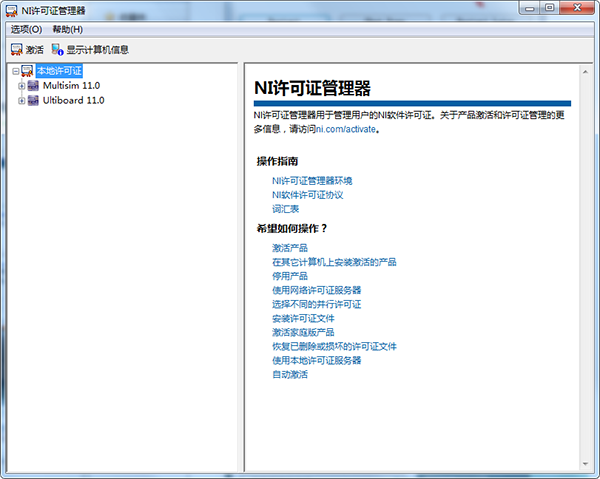Open the 选项(O) menu
This screenshot has width=600, height=479.
[x=26, y=30]
